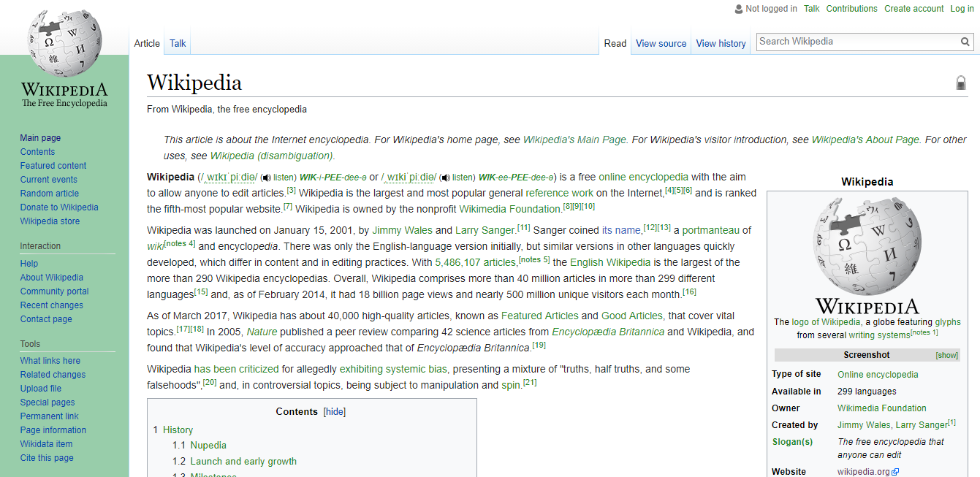Viewport: 980px width, 477px height.
Task: Visit the Wikipedia store link
Action: point(50,221)
